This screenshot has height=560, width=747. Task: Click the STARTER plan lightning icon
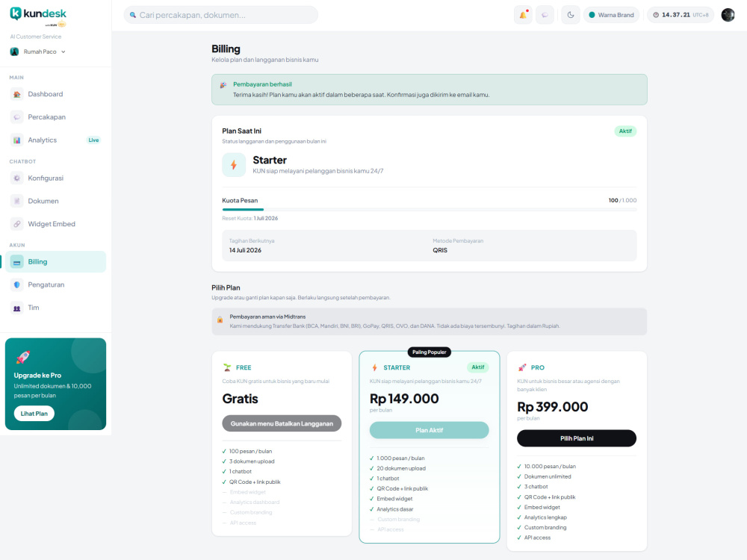coord(374,367)
